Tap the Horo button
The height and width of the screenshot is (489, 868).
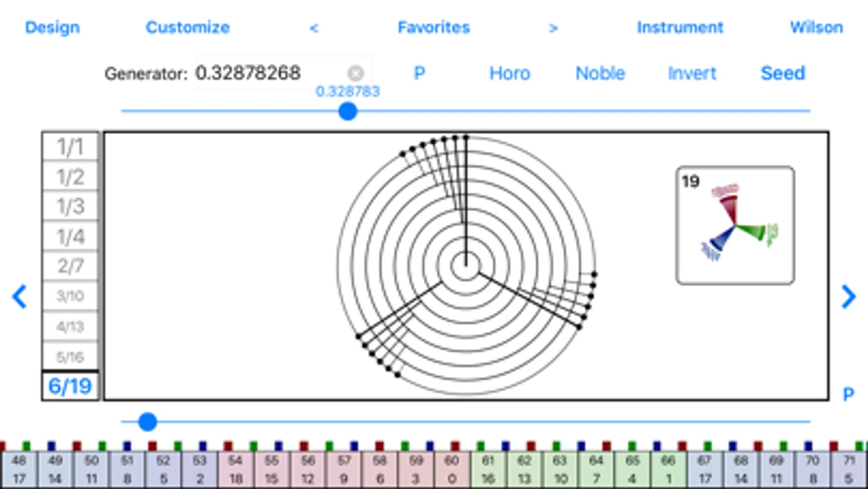pos(510,73)
